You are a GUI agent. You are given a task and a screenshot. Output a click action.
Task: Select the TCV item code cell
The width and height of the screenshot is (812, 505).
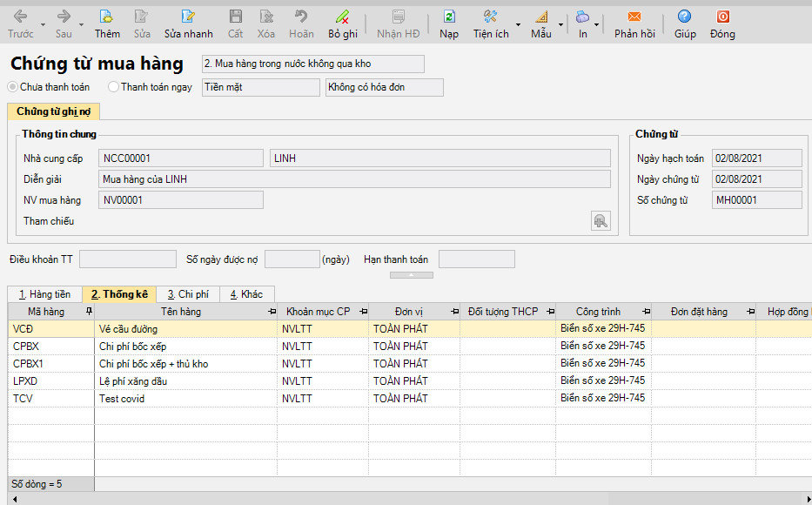point(51,398)
